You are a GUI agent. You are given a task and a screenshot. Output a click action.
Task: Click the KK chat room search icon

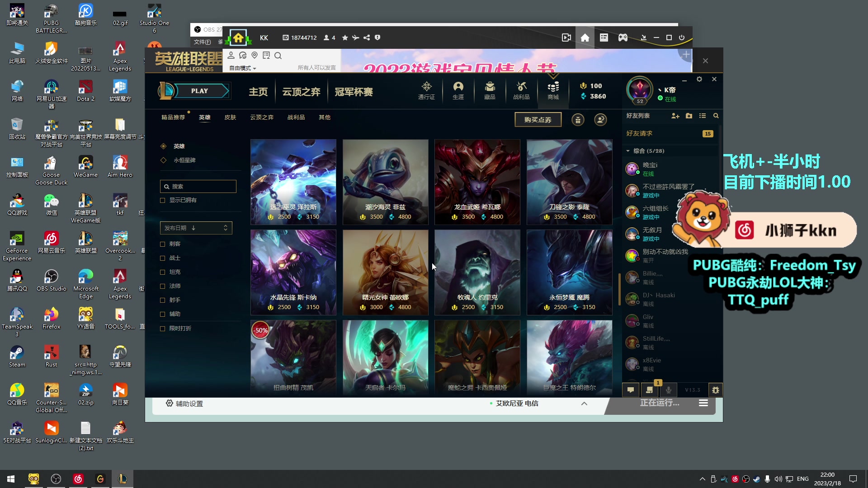[278, 56]
